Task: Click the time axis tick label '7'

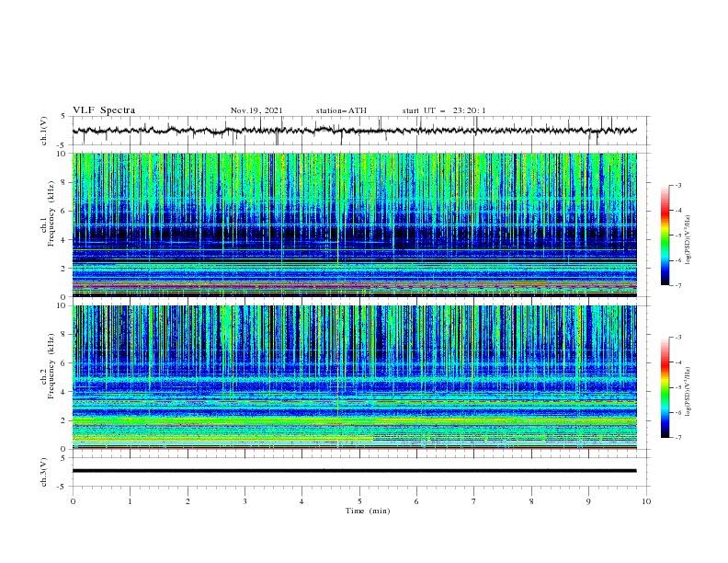Action: tap(474, 501)
